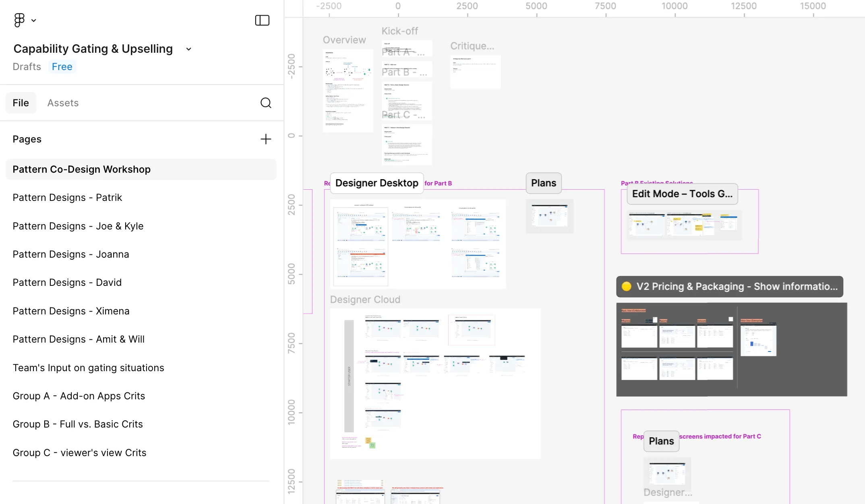Screen dimensions: 865x504
Task: Open the search magnifier icon
Action: point(266,103)
